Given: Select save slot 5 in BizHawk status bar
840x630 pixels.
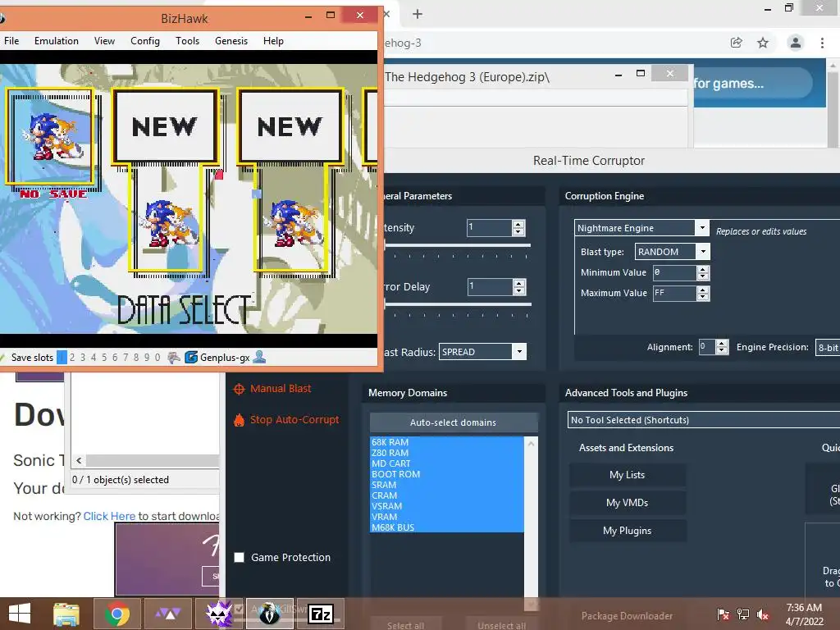Looking at the screenshot, I should (x=104, y=358).
